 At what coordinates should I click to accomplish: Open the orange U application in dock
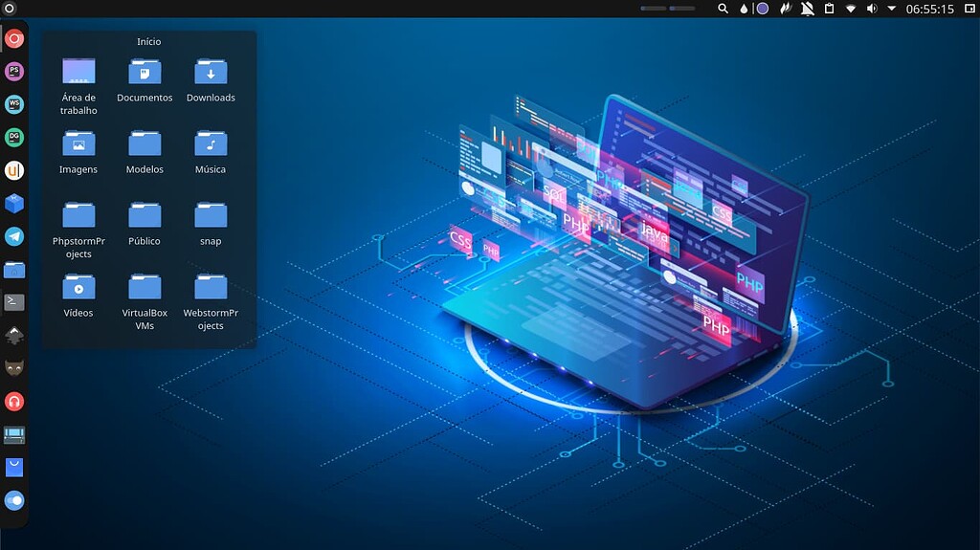[x=14, y=170]
